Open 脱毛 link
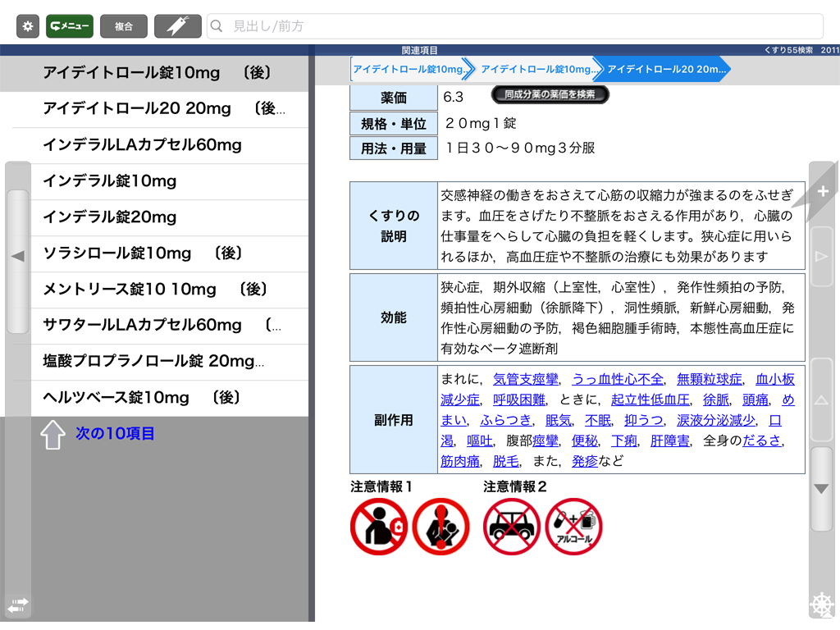 pos(505,461)
